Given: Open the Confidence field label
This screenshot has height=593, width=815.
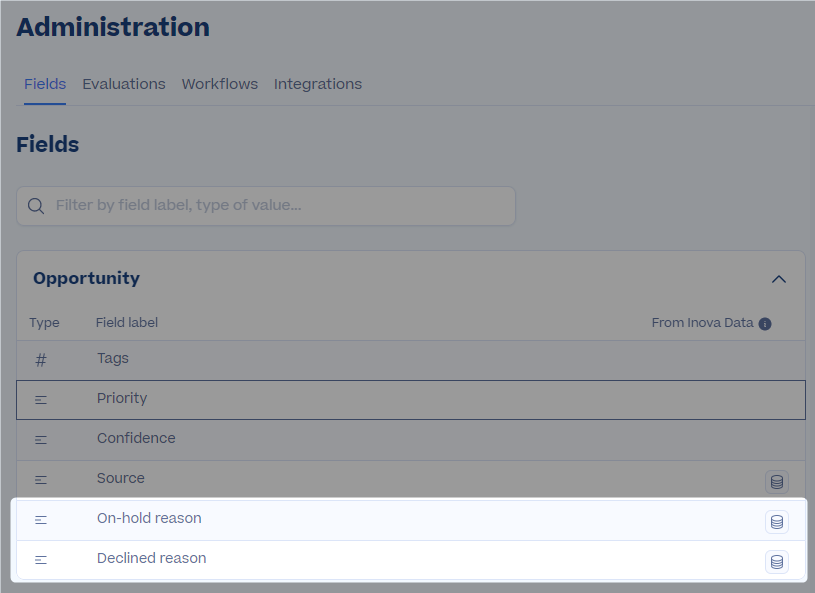Looking at the screenshot, I should (x=136, y=438).
